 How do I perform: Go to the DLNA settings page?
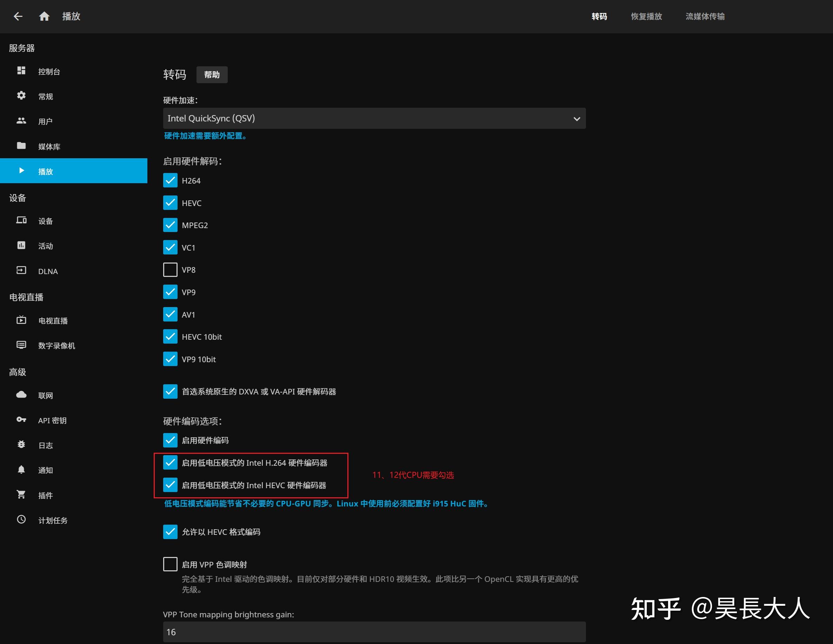coord(48,271)
